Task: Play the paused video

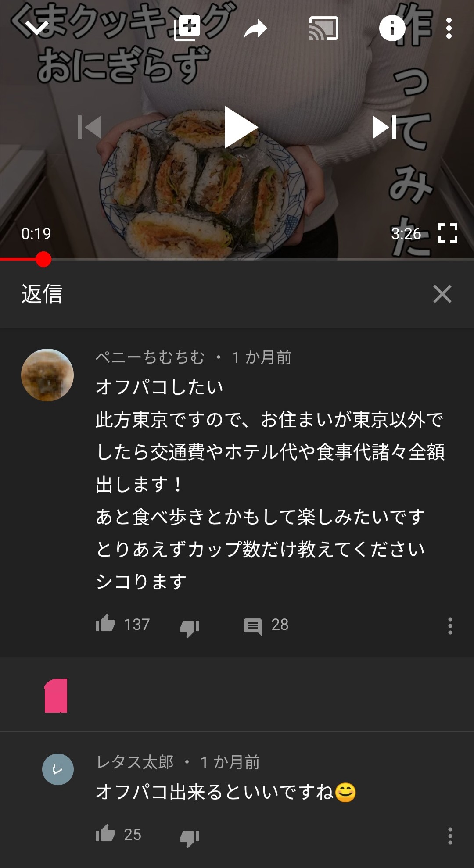Action: (x=240, y=127)
